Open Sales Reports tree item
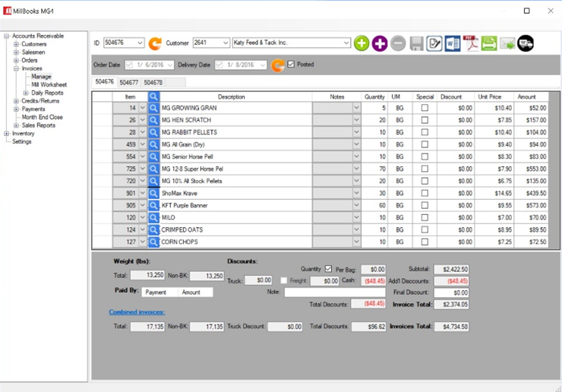562x392 pixels. click(38, 125)
